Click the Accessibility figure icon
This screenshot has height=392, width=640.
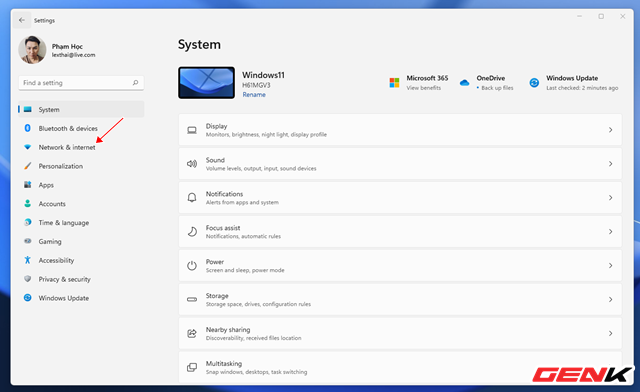[28, 260]
